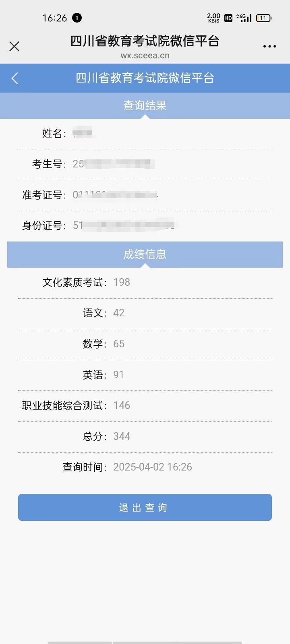Open the three-dot more options menu
This screenshot has width=290, height=644.
tap(269, 46)
